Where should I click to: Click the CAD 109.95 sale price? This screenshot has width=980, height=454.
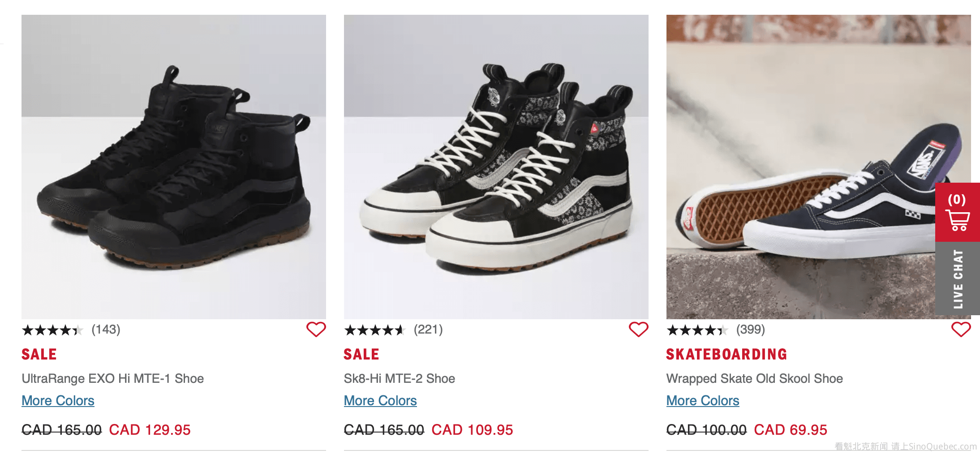[x=472, y=430]
